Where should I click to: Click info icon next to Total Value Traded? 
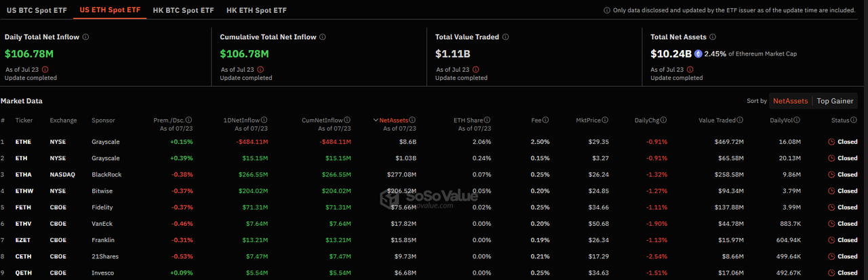coord(506,37)
